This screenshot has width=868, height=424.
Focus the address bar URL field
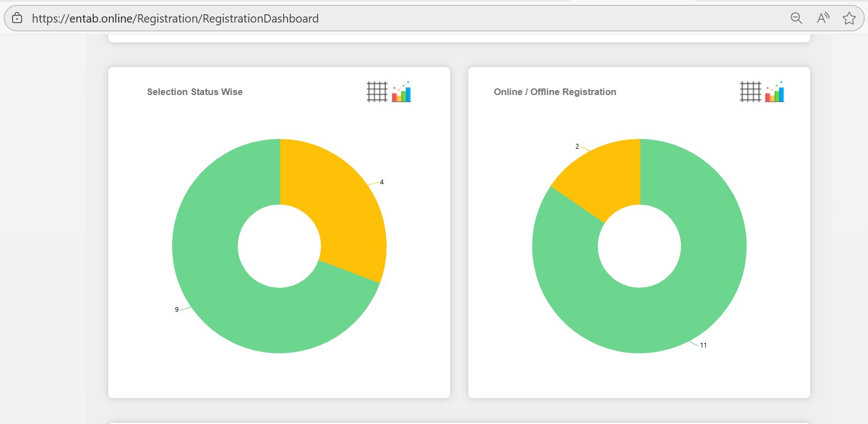pyautogui.click(x=385, y=19)
